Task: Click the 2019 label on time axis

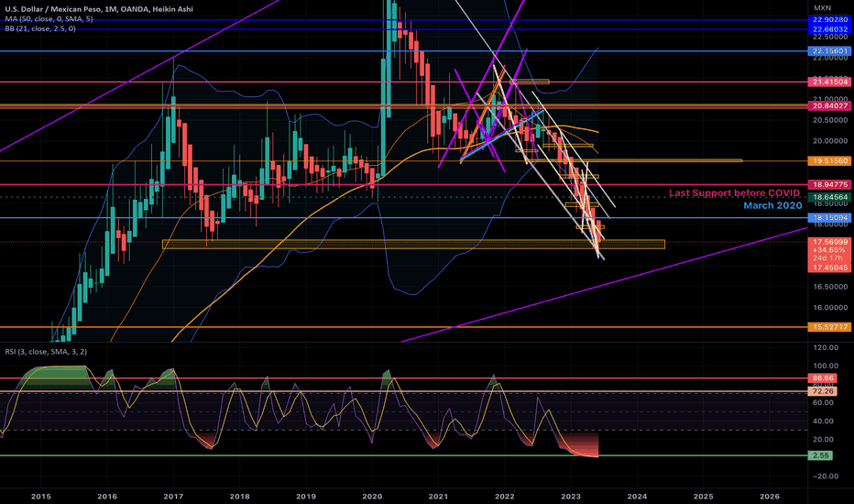Action: [305, 497]
